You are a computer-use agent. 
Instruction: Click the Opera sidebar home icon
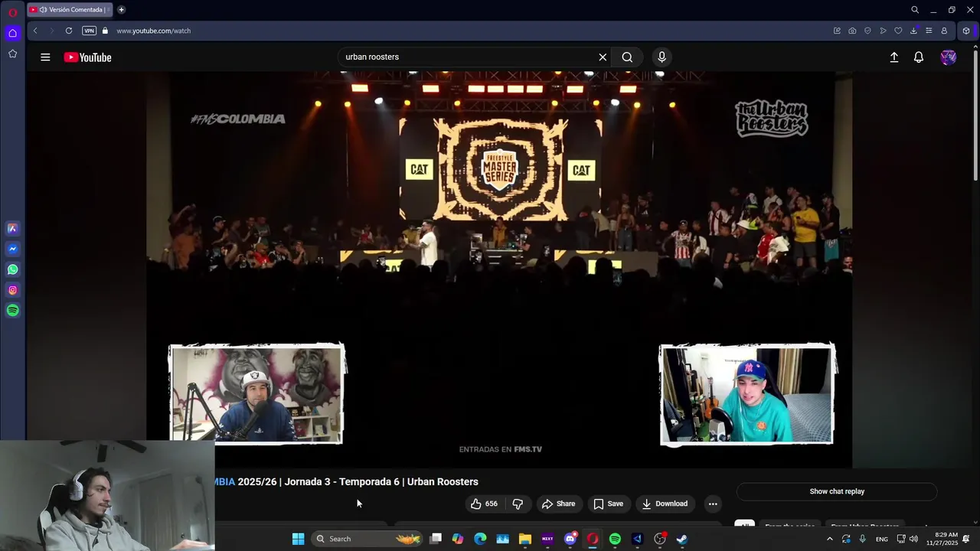[12, 33]
